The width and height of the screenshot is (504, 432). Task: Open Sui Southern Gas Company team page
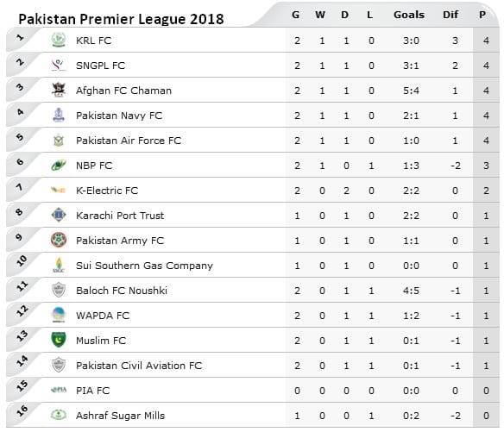pyautogui.click(x=144, y=266)
